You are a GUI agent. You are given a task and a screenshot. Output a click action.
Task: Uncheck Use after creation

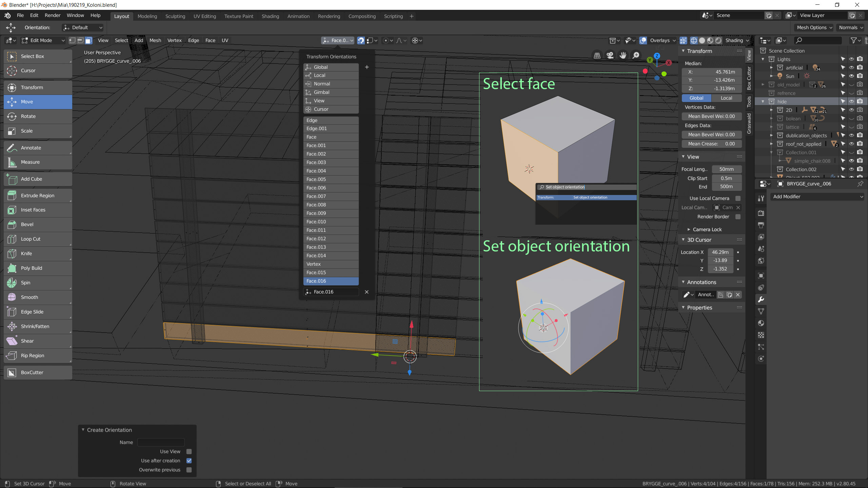click(x=189, y=461)
